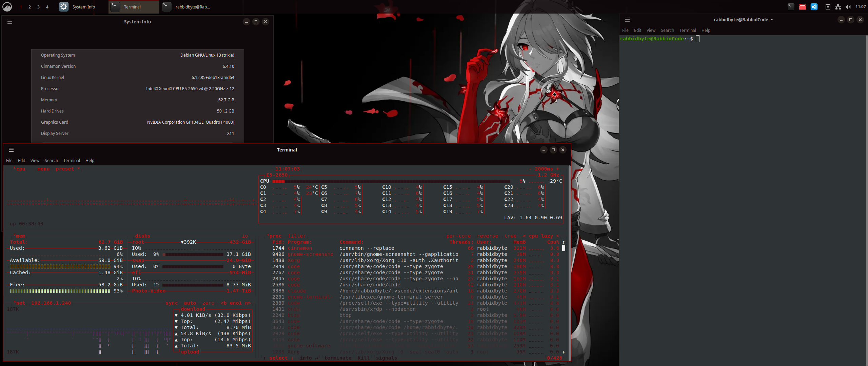Image resolution: width=868 pixels, height=366 pixels.
Task: Activate the btop process filter
Action: tap(297, 236)
